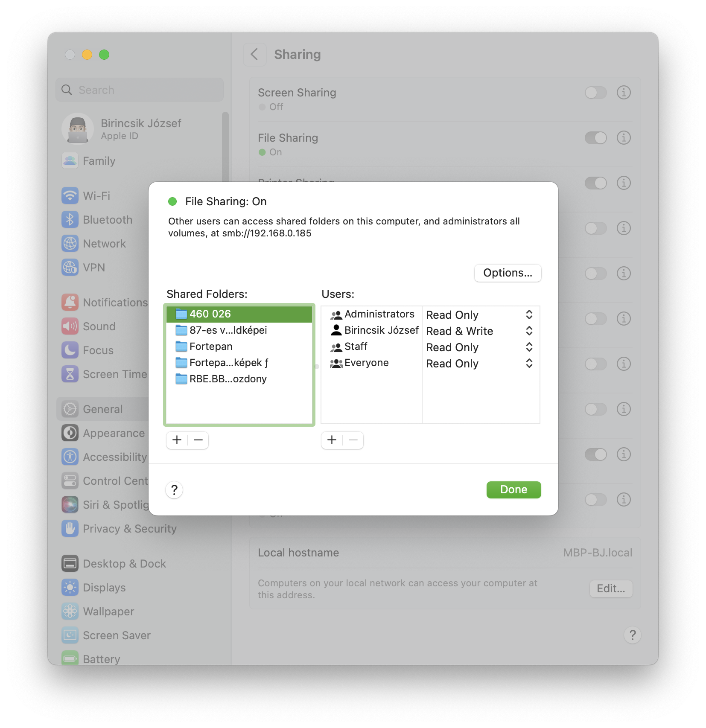The width and height of the screenshot is (706, 728).
Task: Open Desktop & Dock in the sidebar
Action: coord(114,564)
